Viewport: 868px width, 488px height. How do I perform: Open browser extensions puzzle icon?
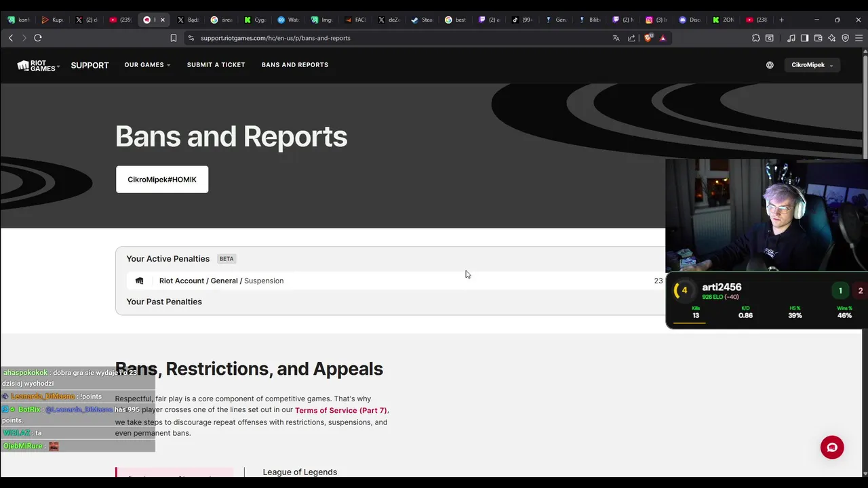click(x=756, y=38)
